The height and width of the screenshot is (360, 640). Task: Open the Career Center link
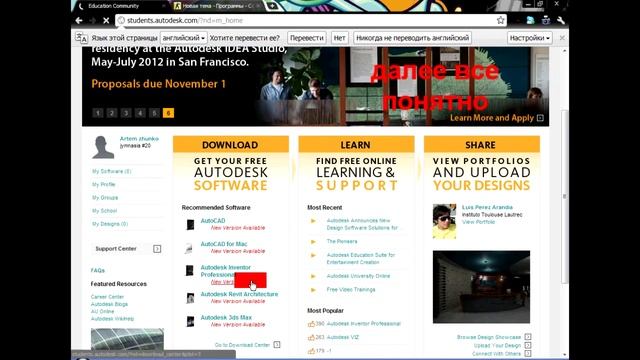pos(107,297)
